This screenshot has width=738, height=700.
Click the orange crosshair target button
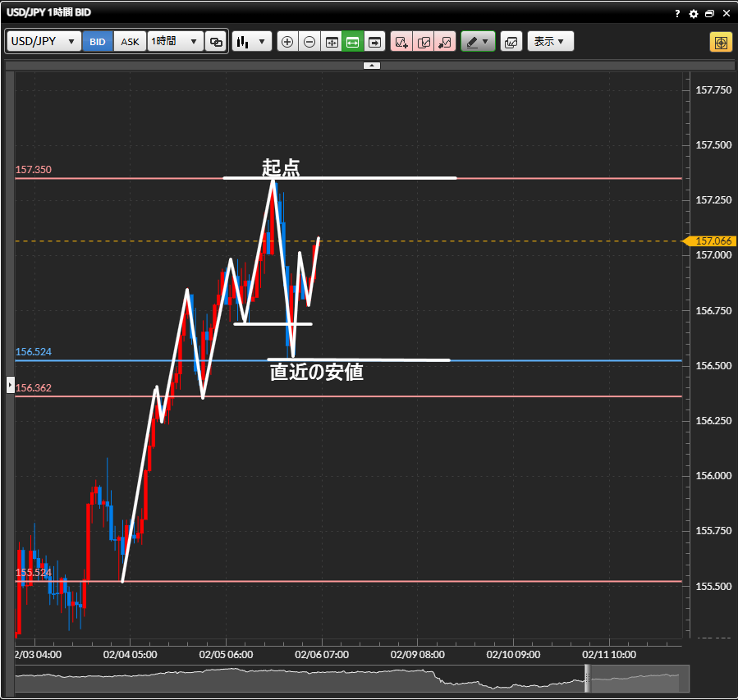pos(721,42)
